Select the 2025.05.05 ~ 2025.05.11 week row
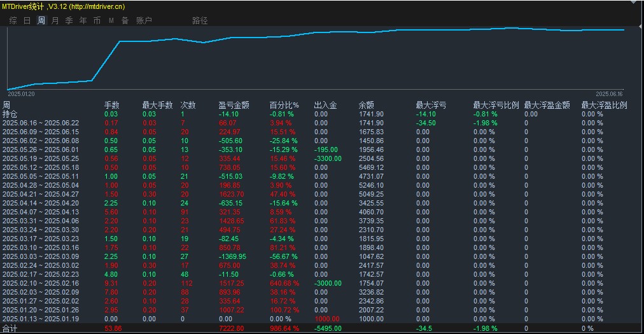The height and width of the screenshot is (334, 644). click(x=322, y=176)
